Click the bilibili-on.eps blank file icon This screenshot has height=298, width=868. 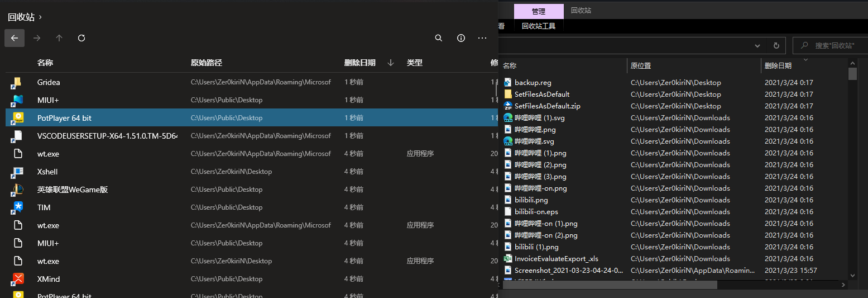[508, 212]
